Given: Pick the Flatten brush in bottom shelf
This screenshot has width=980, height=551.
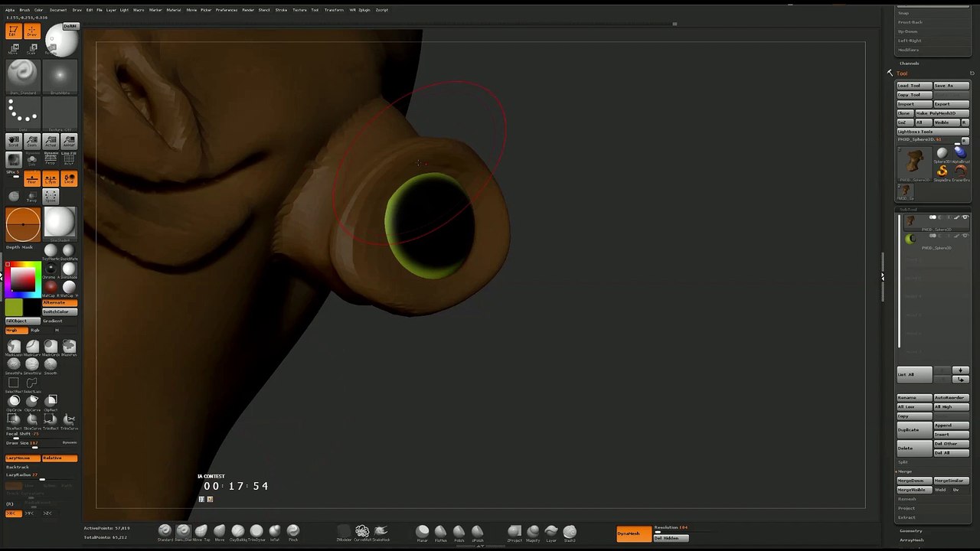Looking at the screenshot, I should click(x=440, y=532).
